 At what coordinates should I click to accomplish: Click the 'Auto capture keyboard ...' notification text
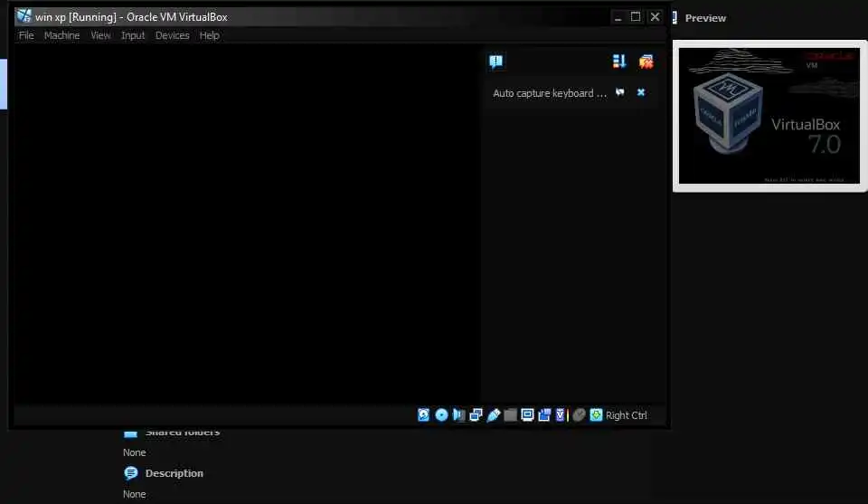point(550,93)
